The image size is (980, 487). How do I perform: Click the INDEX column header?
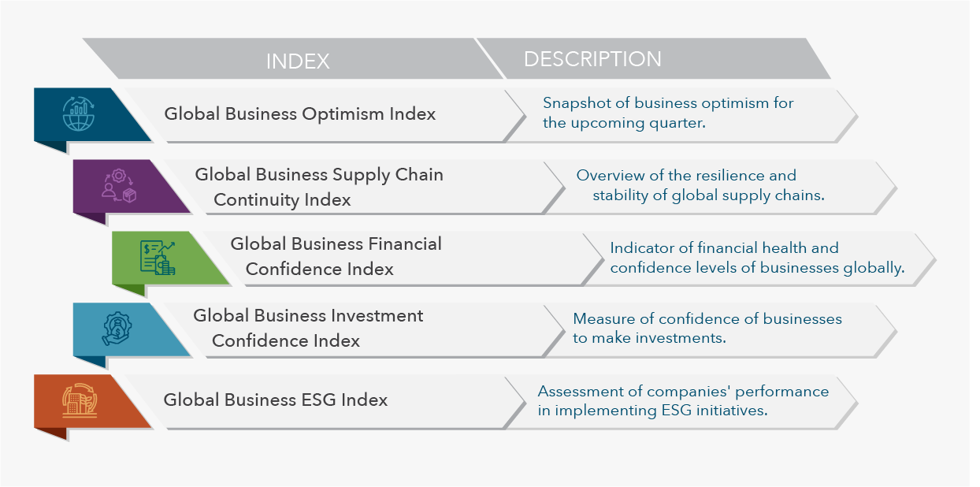pyautogui.click(x=297, y=61)
